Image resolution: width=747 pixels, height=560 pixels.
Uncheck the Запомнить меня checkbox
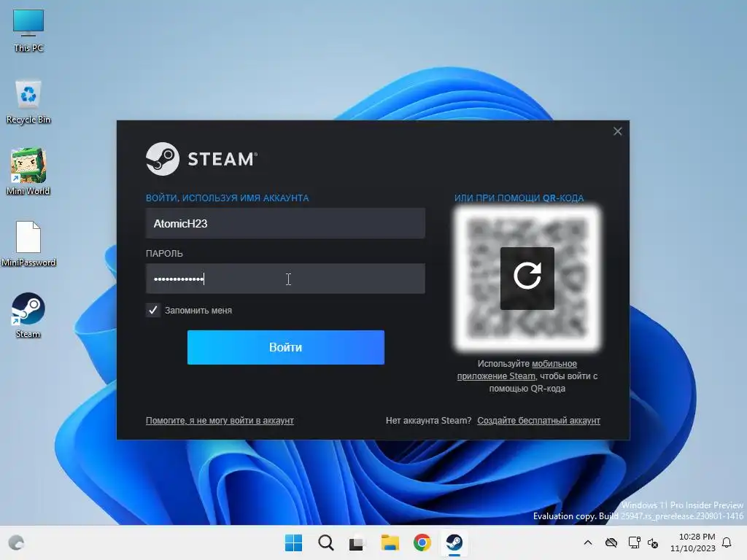pyautogui.click(x=153, y=310)
